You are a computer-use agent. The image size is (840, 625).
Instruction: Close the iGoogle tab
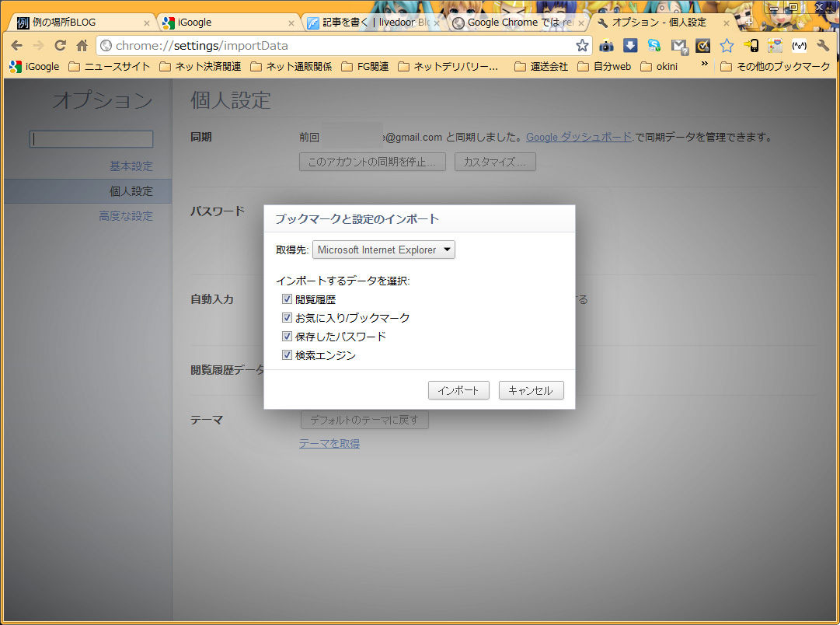(x=291, y=23)
